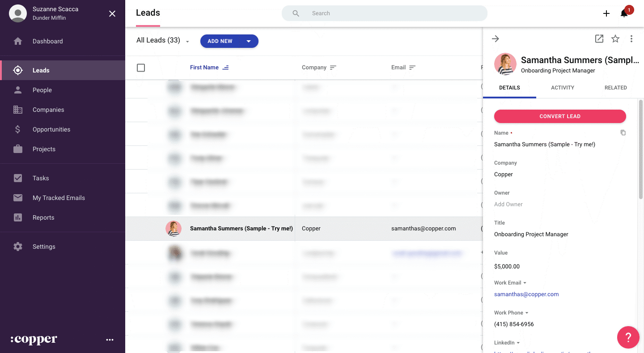Switch to the ACTIVITY tab
The image size is (644, 353).
coord(563,88)
